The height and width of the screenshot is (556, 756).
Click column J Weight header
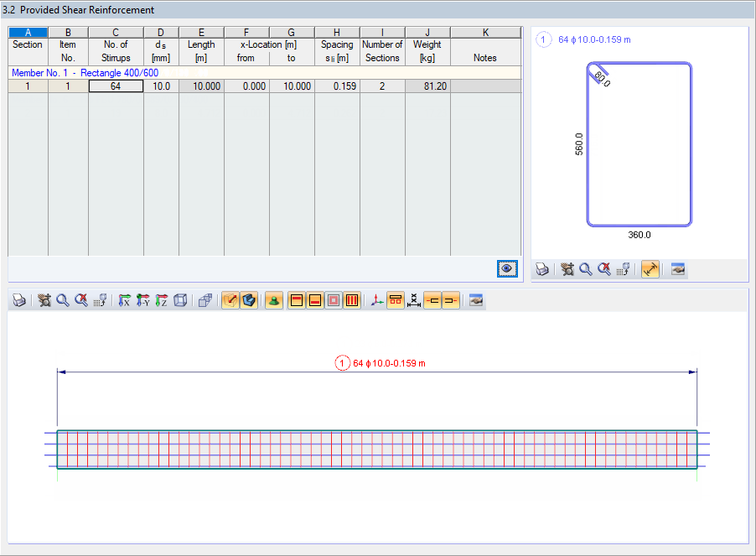pos(427,33)
